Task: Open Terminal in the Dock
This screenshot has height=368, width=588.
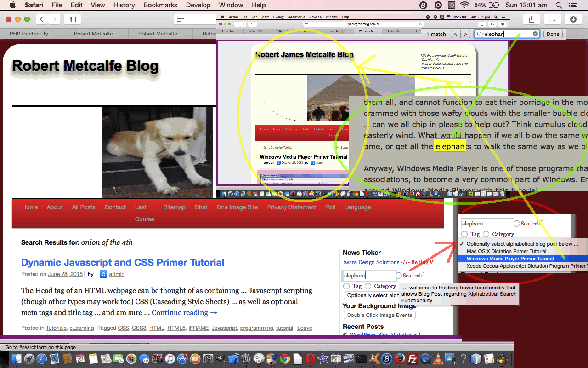Action: tap(362, 359)
